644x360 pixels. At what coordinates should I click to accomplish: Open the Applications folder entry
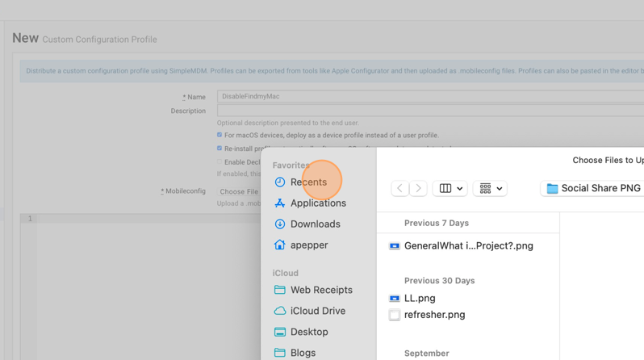pyautogui.click(x=318, y=203)
